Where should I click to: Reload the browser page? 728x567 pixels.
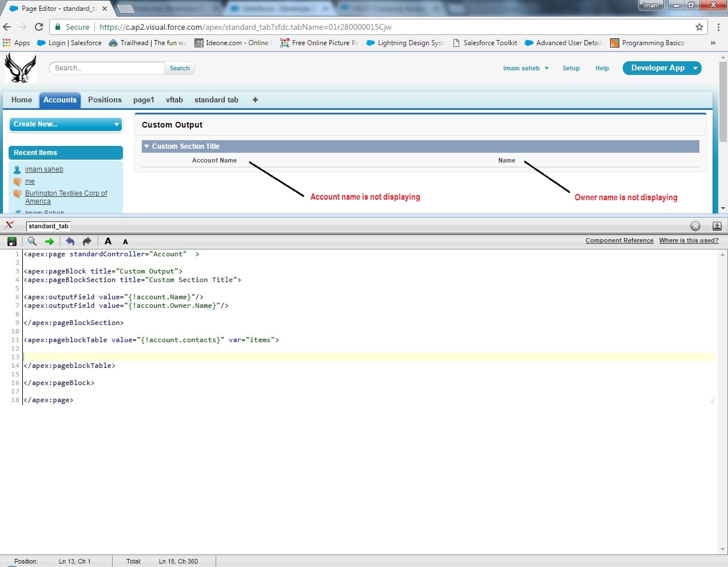(x=39, y=27)
